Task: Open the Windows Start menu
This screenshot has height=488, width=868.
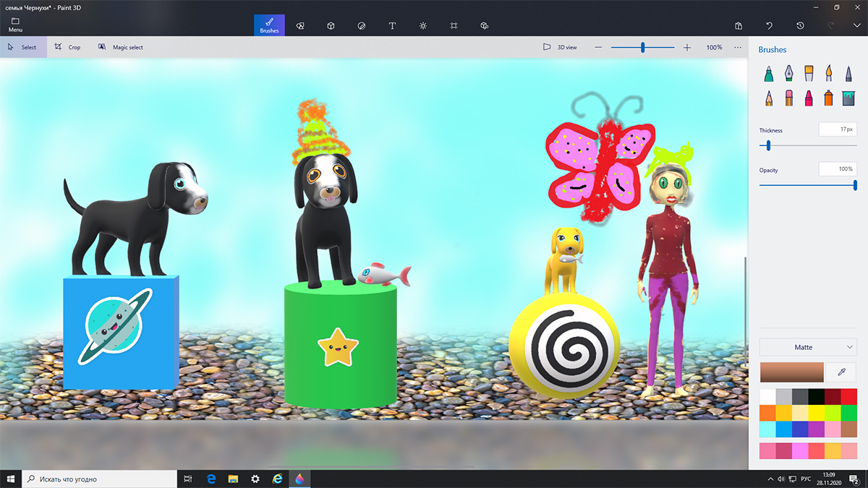Action: (x=11, y=479)
